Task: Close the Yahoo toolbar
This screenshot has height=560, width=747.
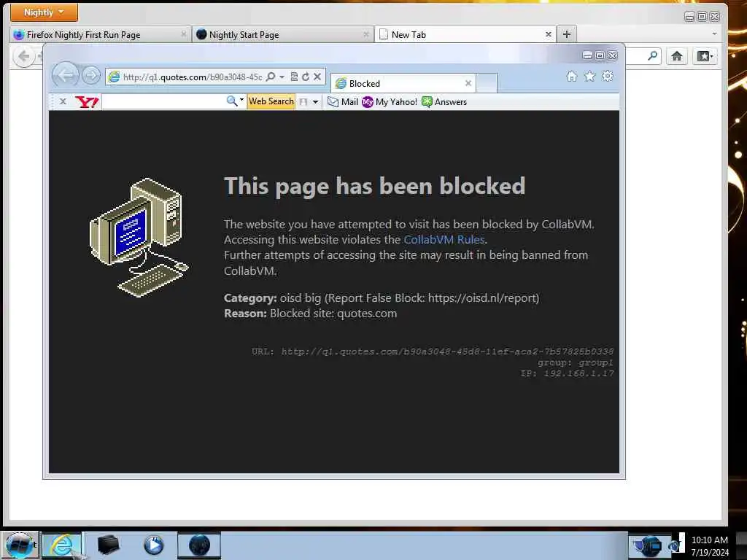Action: click(x=63, y=101)
